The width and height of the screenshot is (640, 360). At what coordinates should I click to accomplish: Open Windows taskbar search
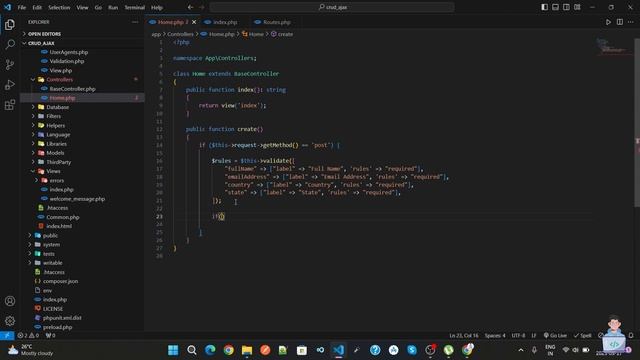[191, 350]
